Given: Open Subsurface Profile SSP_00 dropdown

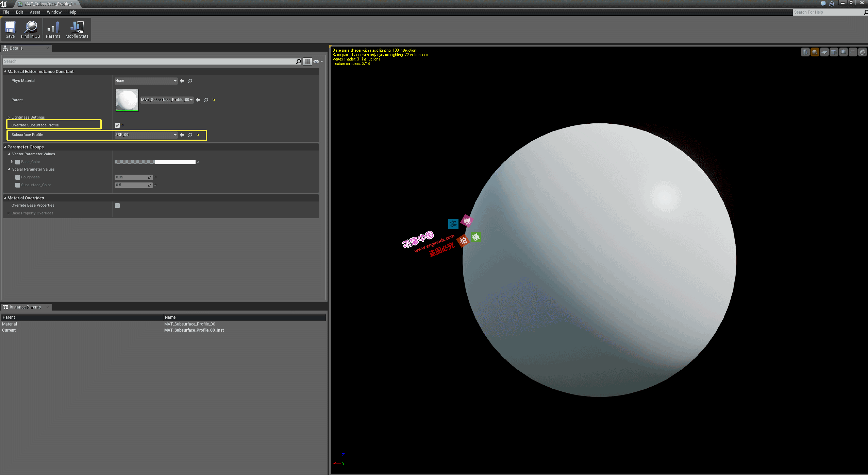Looking at the screenshot, I should click(174, 135).
